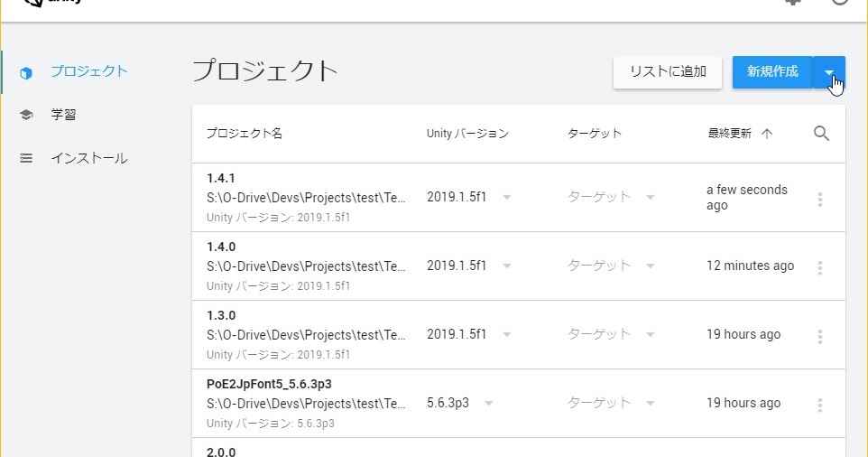The width and height of the screenshot is (868, 457).
Task: Open project 1.4.0
Action: click(519, 266)
